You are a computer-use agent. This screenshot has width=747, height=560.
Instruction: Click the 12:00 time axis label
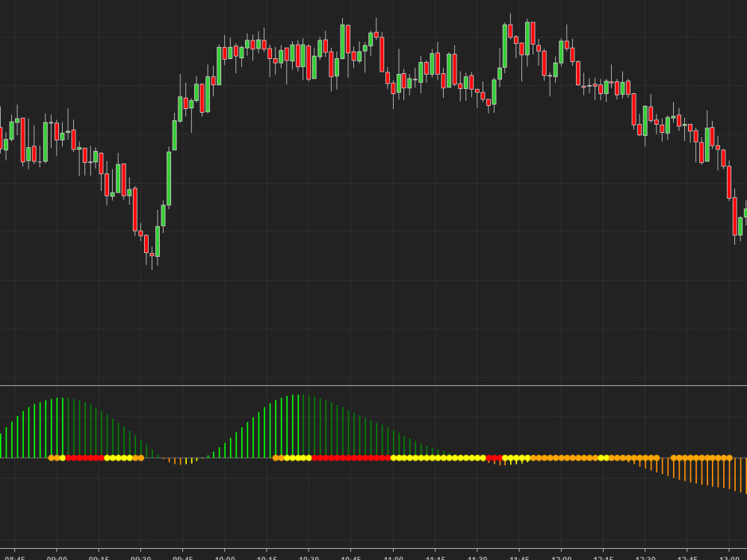click(x=561, y=558)
